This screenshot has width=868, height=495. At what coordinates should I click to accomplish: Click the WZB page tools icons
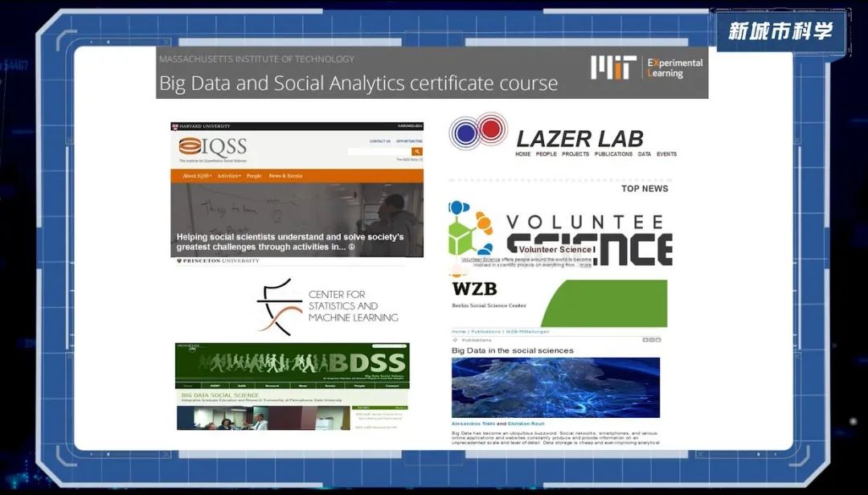[652, 340]
